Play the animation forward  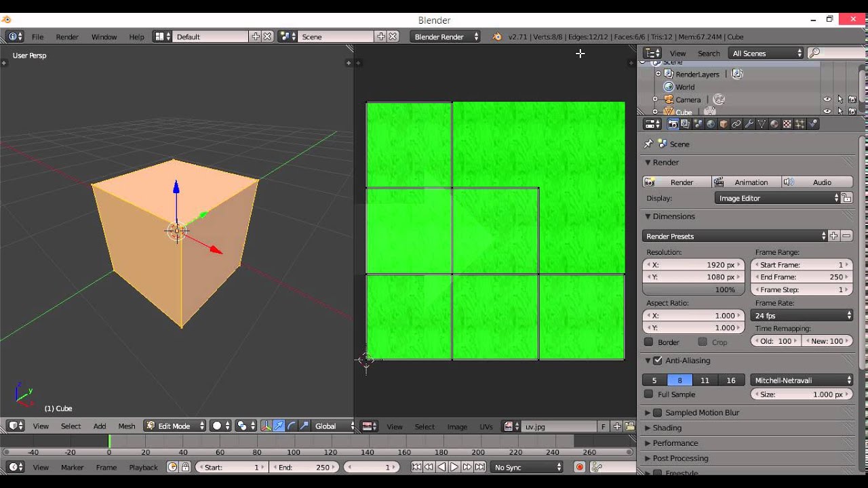click(x=454, y=467)
